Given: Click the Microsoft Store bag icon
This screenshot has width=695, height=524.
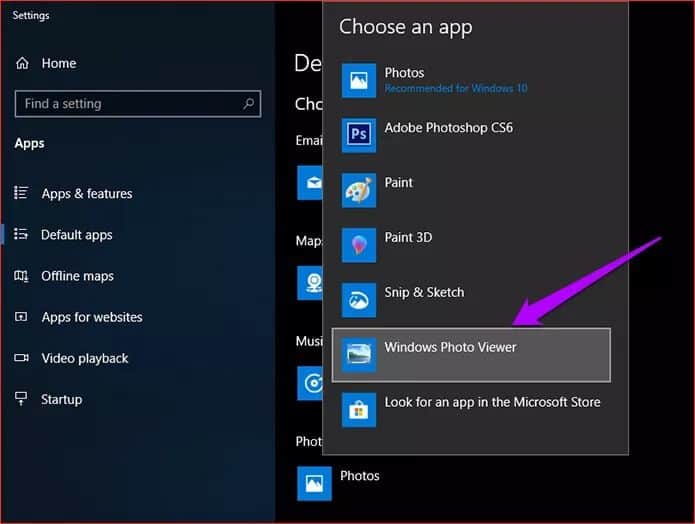Looking at the screenshot, I should [359, 410].
